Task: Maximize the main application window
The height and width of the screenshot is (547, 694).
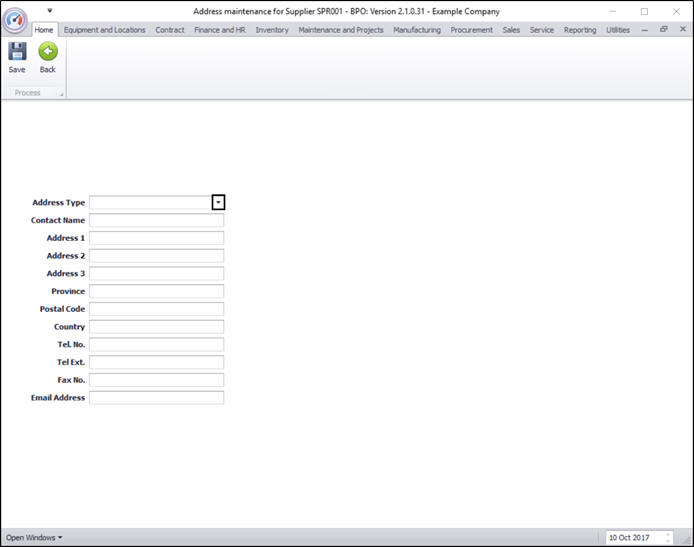Action: click(644, 11)
